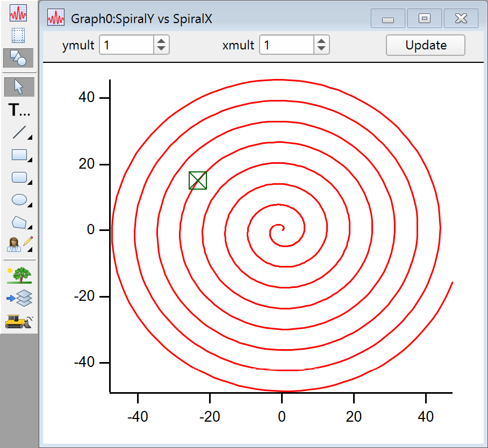Pick the Line drawing tool

[x=20, y=133]
